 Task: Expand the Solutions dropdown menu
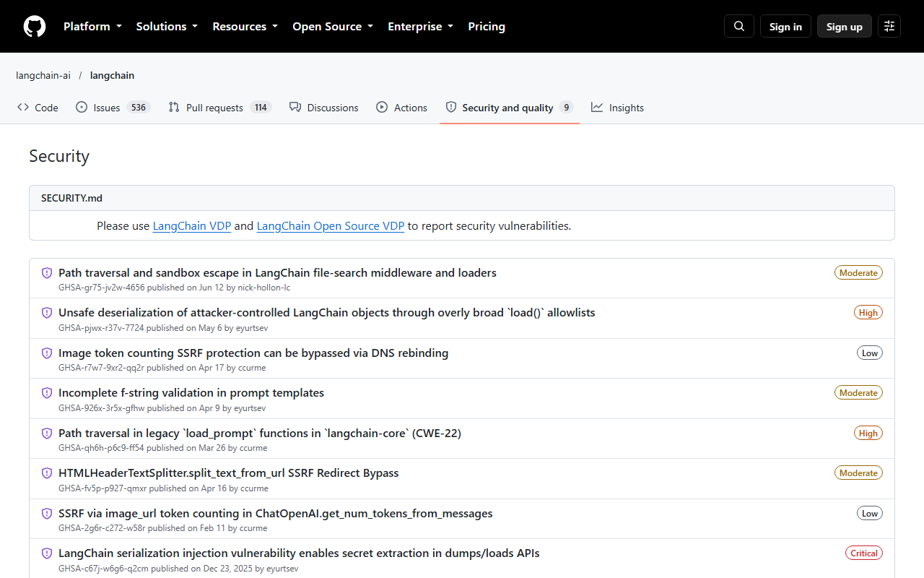click(x=167, y=26)
